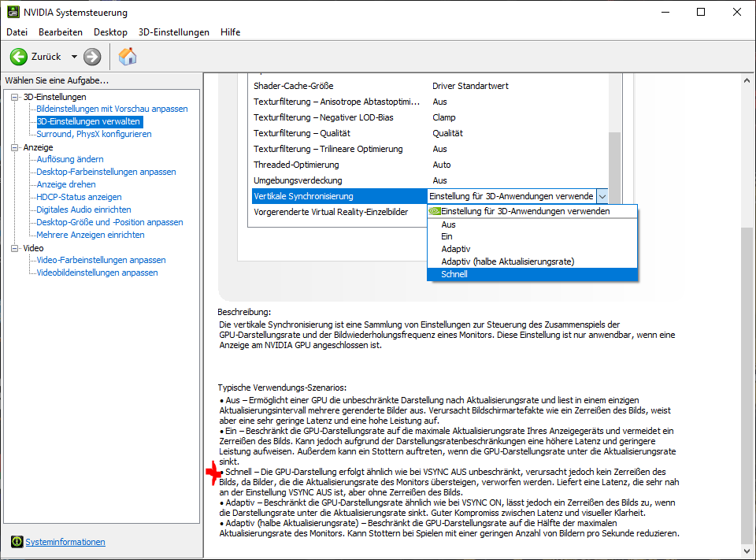This screenshot has width=756, height=560.
Task: Maximize the NVIDIA Systemsteuerung window
Action: (x=701, y=12)
